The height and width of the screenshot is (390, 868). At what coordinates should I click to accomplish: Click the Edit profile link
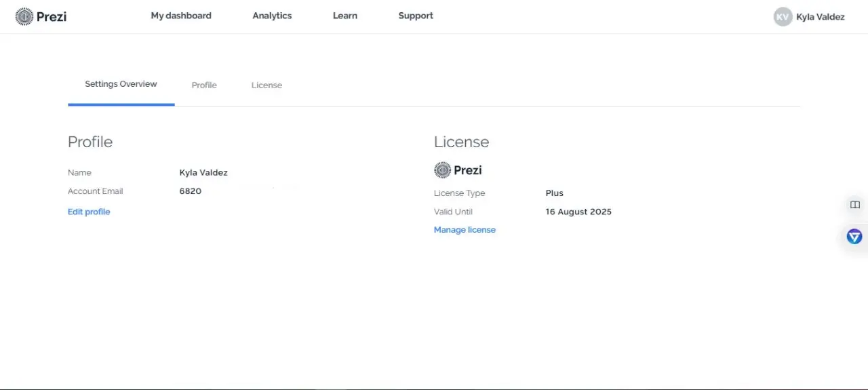pos(89,212)
